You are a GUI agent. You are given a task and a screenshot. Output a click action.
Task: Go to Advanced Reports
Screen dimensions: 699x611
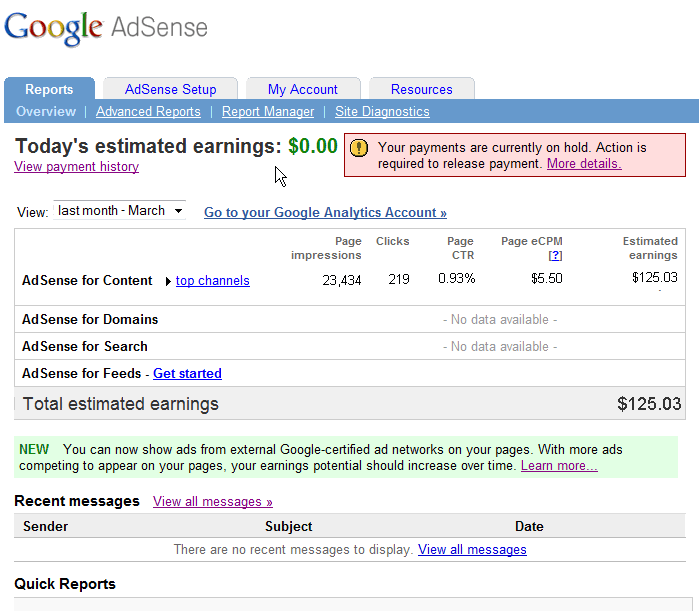(148, 111)
